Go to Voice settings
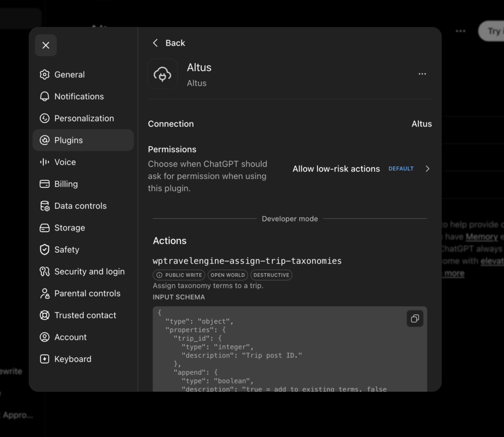The image size is (504, 437). point(83,162)
